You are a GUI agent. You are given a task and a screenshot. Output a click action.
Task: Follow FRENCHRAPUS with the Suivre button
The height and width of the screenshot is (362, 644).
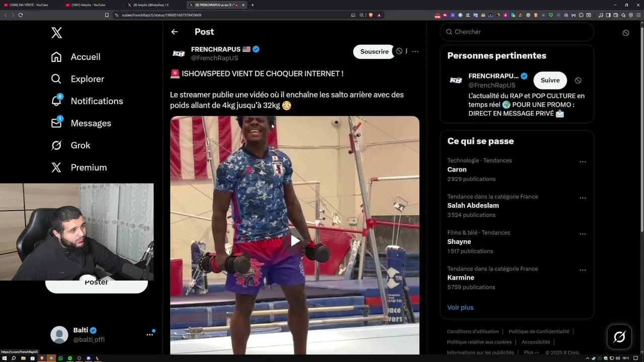pyautogui.click(x=550, y=80)
